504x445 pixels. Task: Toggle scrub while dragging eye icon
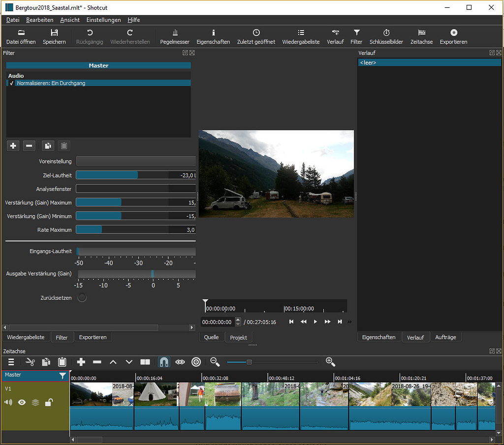pyautogui.click(x=180, y=362)
